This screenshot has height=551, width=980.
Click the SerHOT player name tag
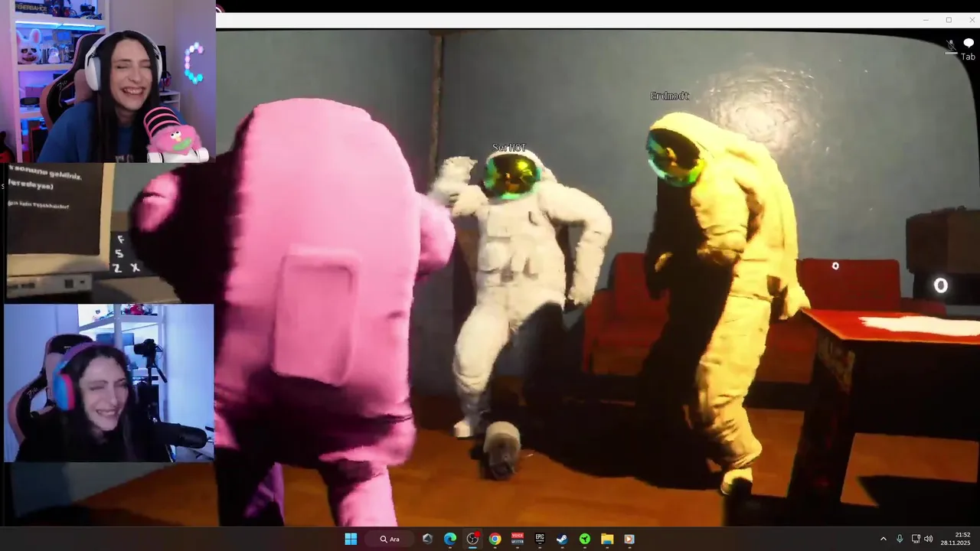click(x=509, y=148)
